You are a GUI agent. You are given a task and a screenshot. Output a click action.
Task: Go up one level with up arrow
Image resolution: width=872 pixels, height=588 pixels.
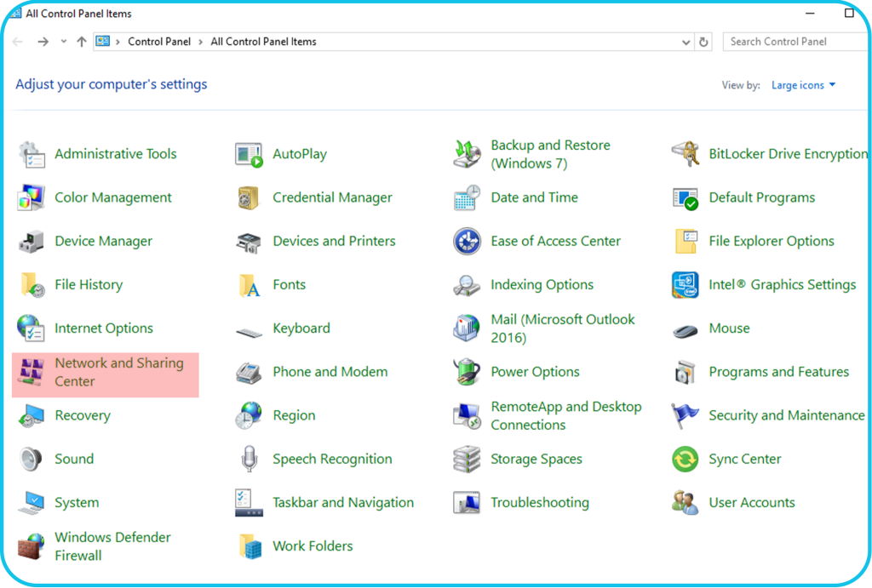tap(82, 42)
